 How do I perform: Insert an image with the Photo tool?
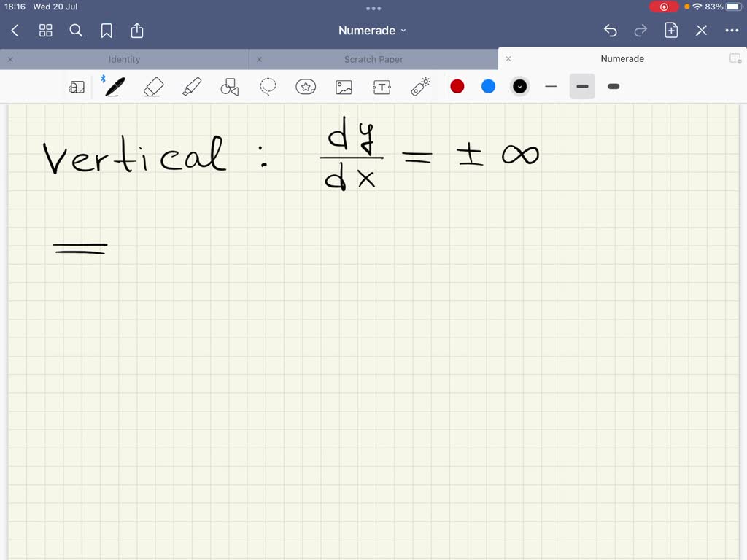tap(344, 86)
